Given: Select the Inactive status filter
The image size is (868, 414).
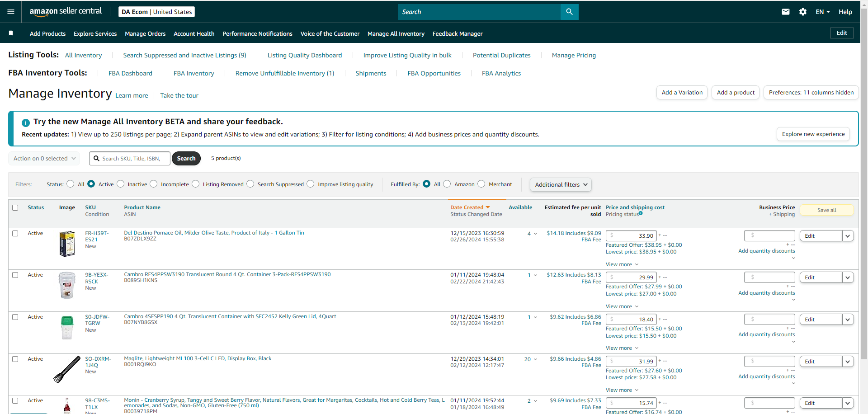Looking at the screenshot, I should point(120,184).
